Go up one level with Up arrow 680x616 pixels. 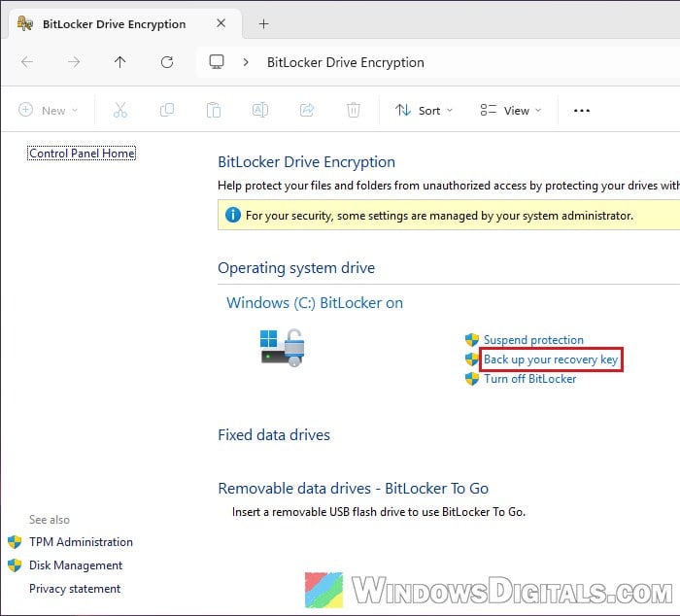120,62
